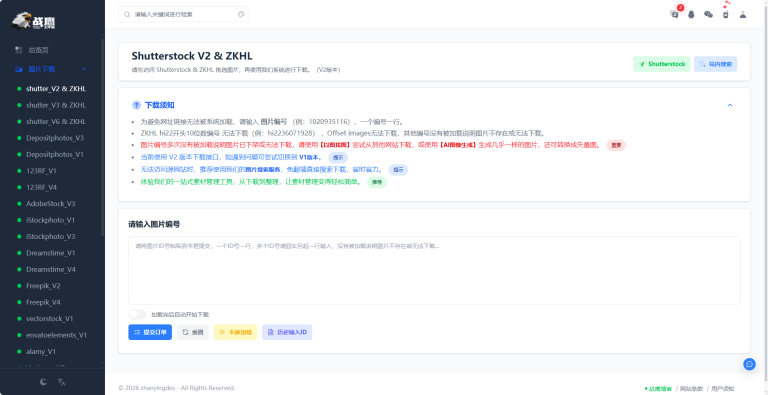Open the AI图像生成 link

point(458,145)
